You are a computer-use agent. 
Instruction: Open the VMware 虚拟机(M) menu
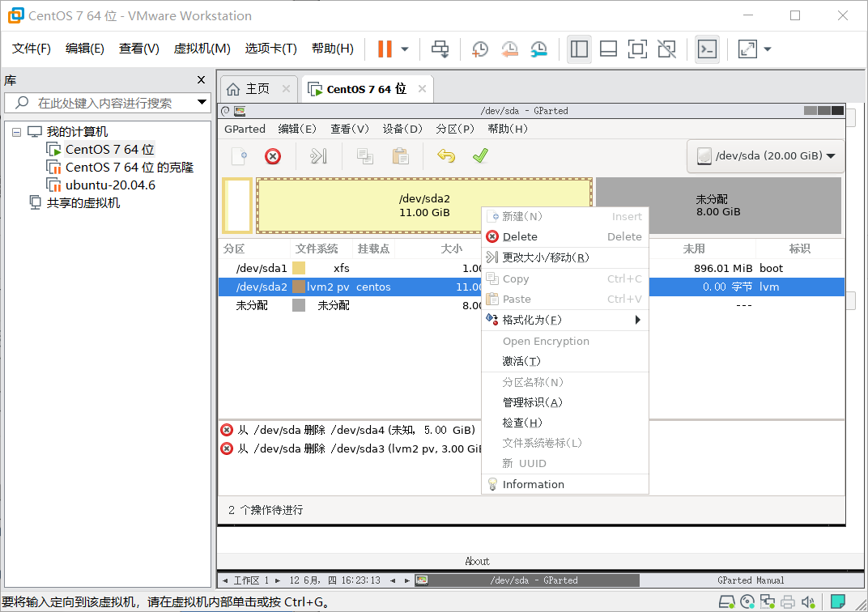point(202,49)
